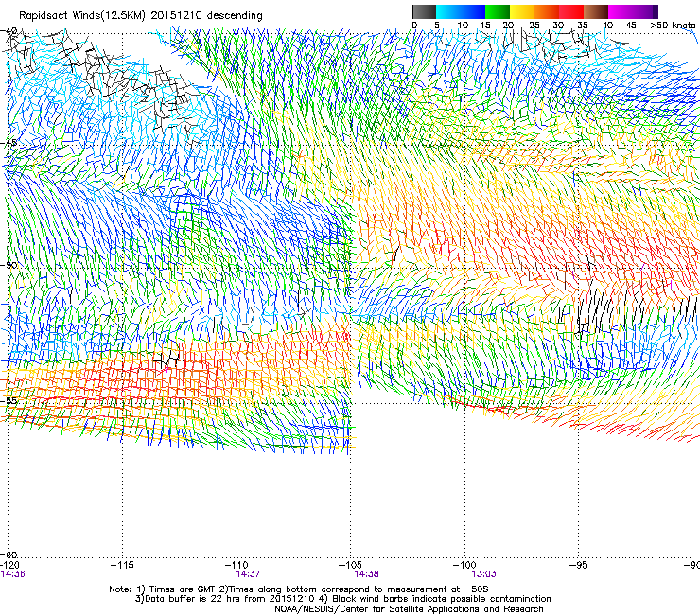
Task: Click the 13:03 pass time label
Action: [483, 574]
